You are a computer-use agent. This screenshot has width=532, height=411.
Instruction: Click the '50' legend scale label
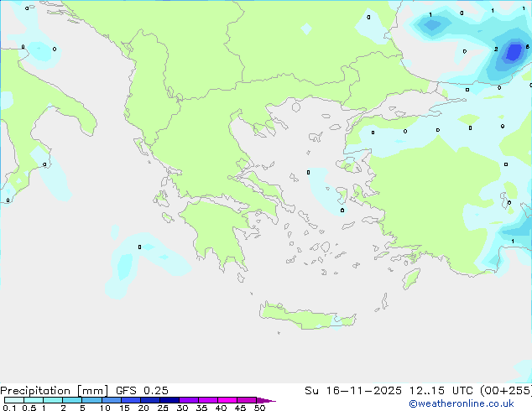[259, 408]
